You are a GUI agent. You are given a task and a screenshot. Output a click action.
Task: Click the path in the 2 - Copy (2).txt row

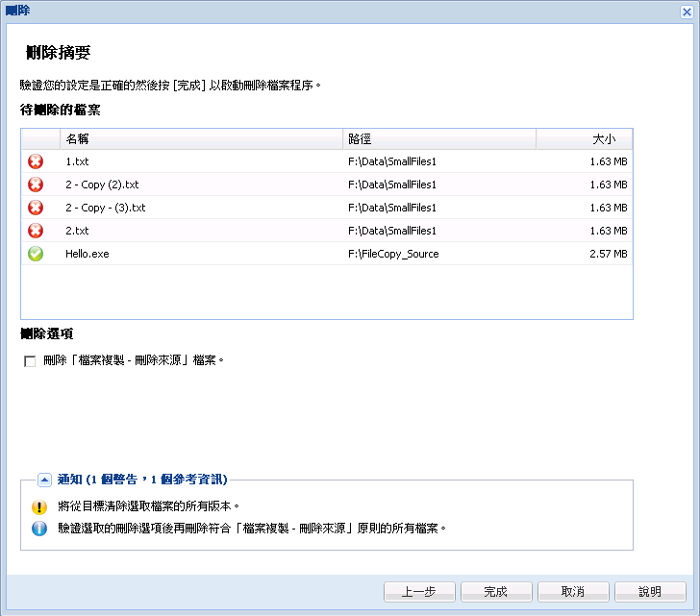coord(392,185)
